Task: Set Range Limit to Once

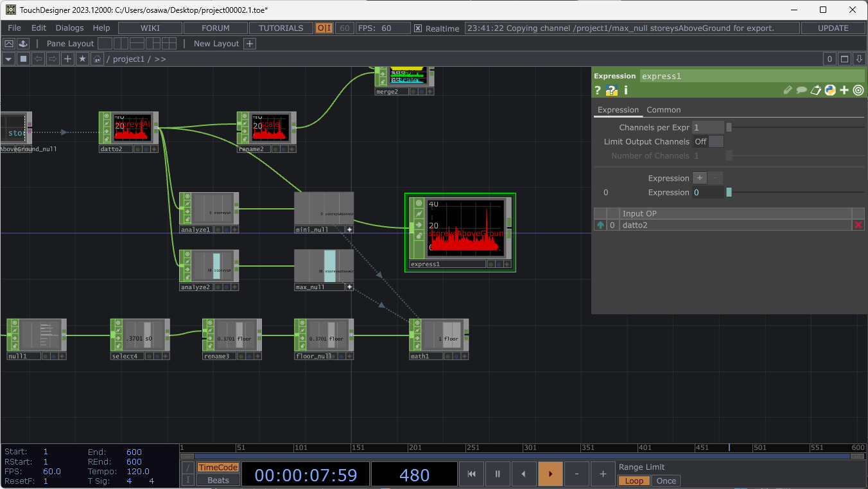Action: [x=666, y=481]
